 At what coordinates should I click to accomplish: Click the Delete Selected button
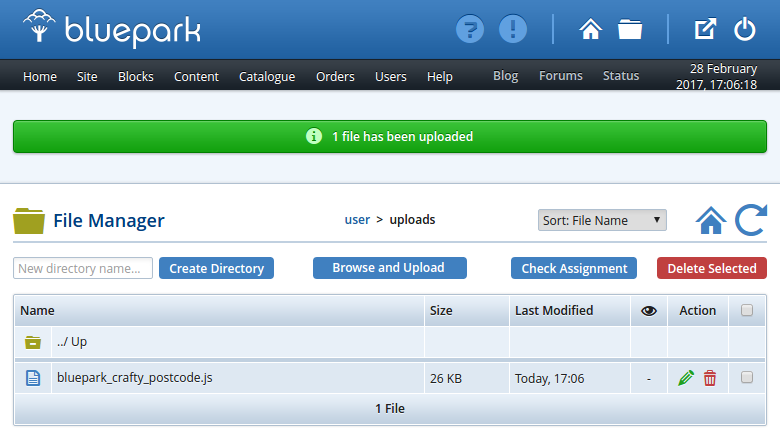tap(712, 268)
